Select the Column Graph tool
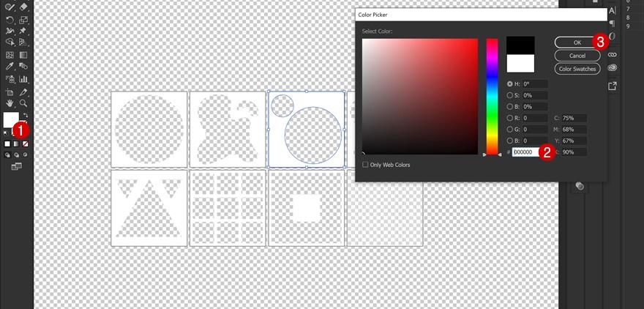644x309 pixels. click(x=23, y=79)
